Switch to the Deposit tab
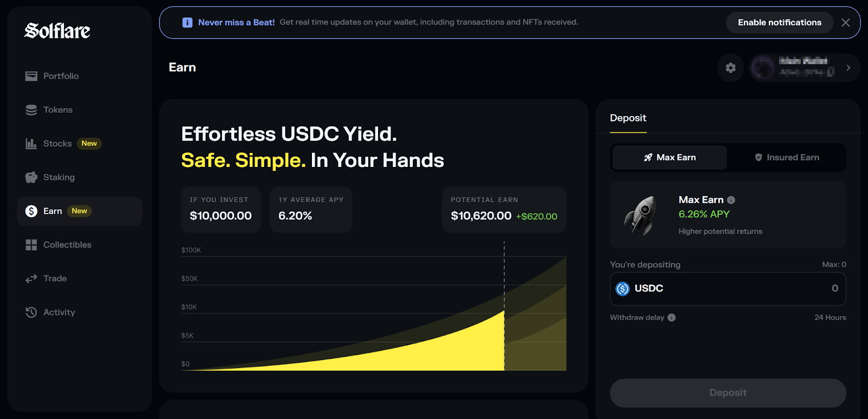 tap(628, 118)
